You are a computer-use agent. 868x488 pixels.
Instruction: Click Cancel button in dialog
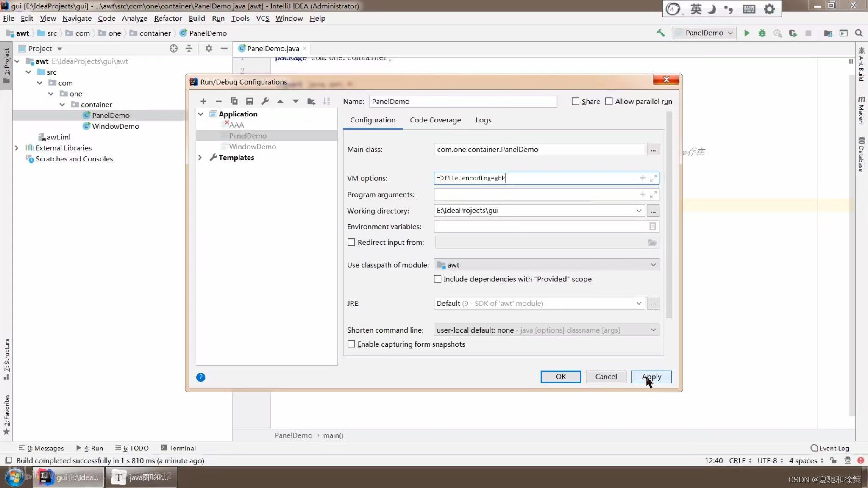(606, 377)
